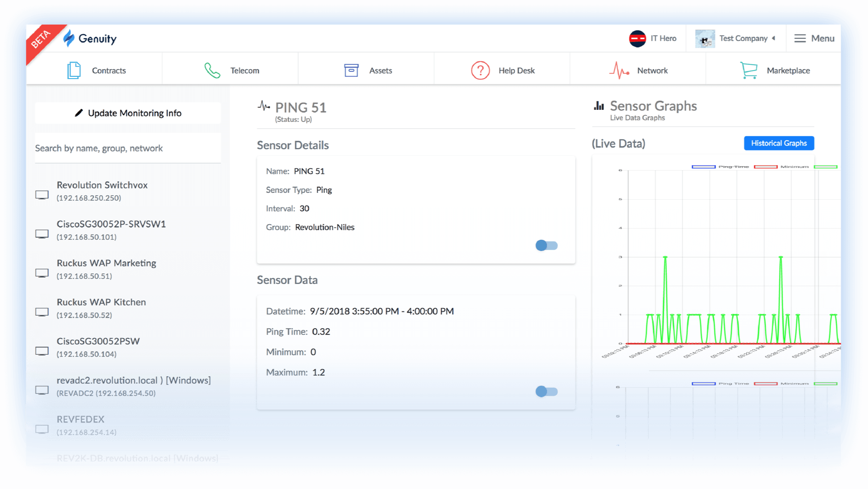Select the Network heartbeat icon

tap(619, 70)
